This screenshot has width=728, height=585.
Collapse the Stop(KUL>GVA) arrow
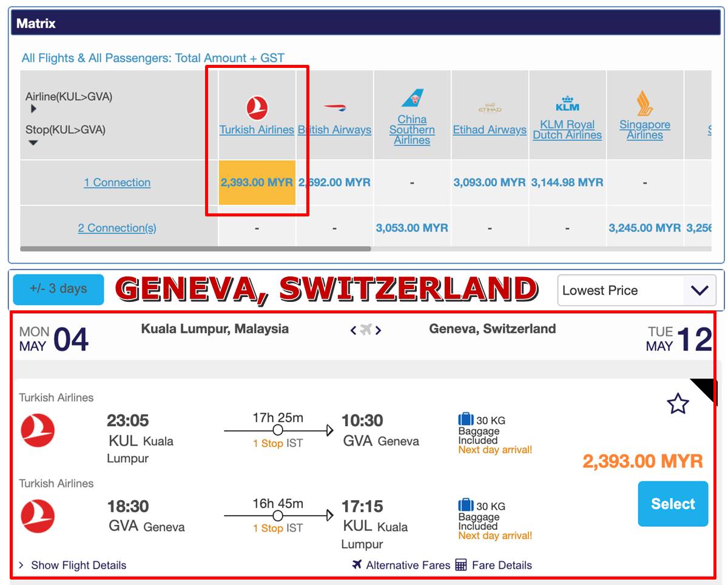[33, 143]
